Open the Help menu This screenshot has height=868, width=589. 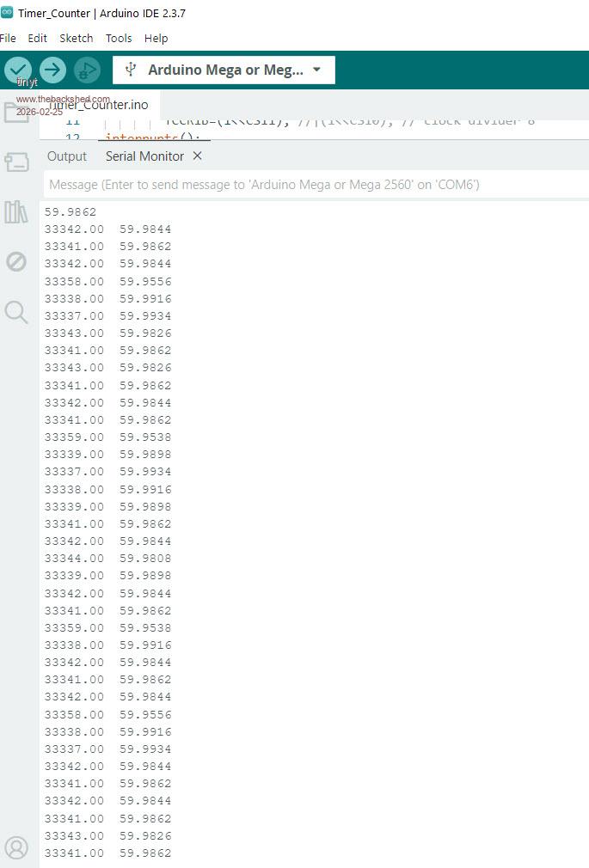tap(156, 39)
